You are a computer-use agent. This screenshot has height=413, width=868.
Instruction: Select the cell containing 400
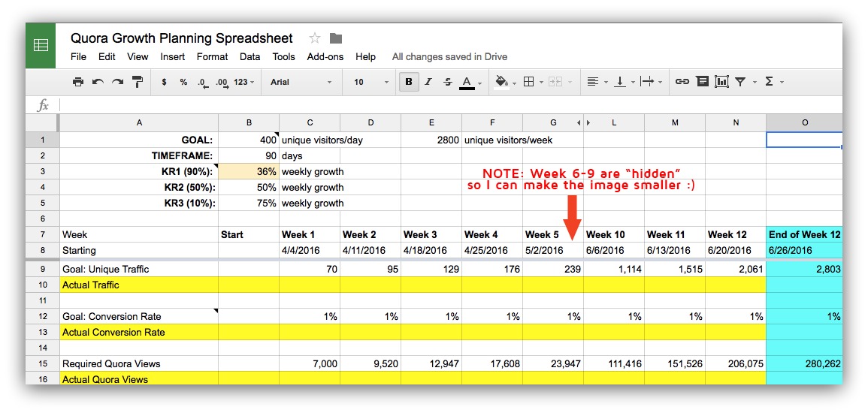point(249,140)
